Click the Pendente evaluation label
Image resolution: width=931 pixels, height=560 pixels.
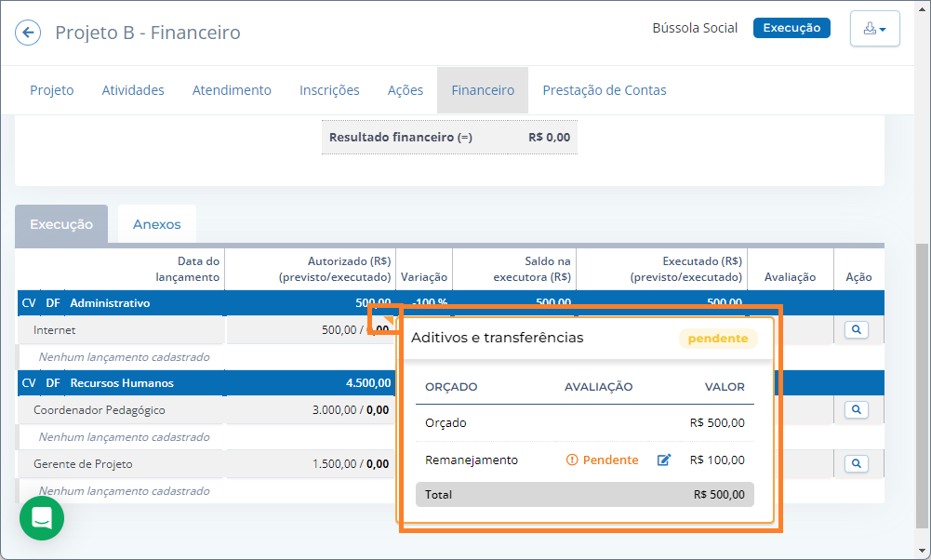[x=610, y=460]
